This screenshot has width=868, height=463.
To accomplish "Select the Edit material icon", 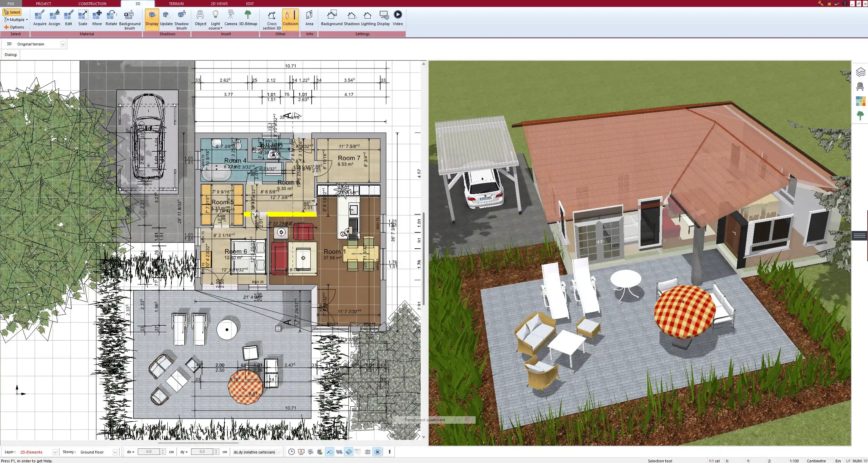I will click(x=69, y=18).
